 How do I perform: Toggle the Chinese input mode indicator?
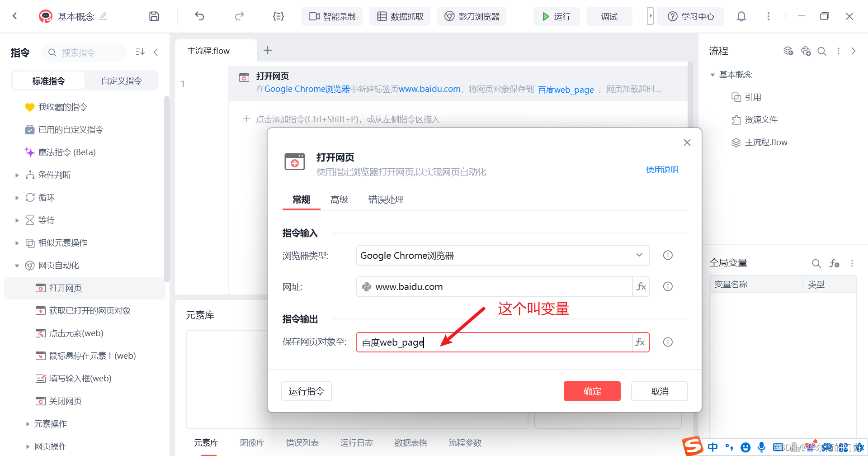pyautogui.click(x=713, y=447)
